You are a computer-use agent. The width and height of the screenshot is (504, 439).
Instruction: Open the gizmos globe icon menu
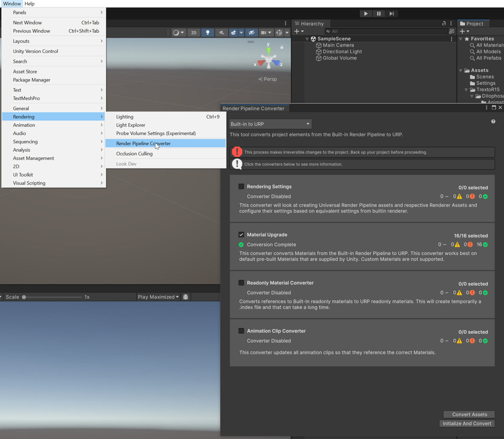click(279, 32)
